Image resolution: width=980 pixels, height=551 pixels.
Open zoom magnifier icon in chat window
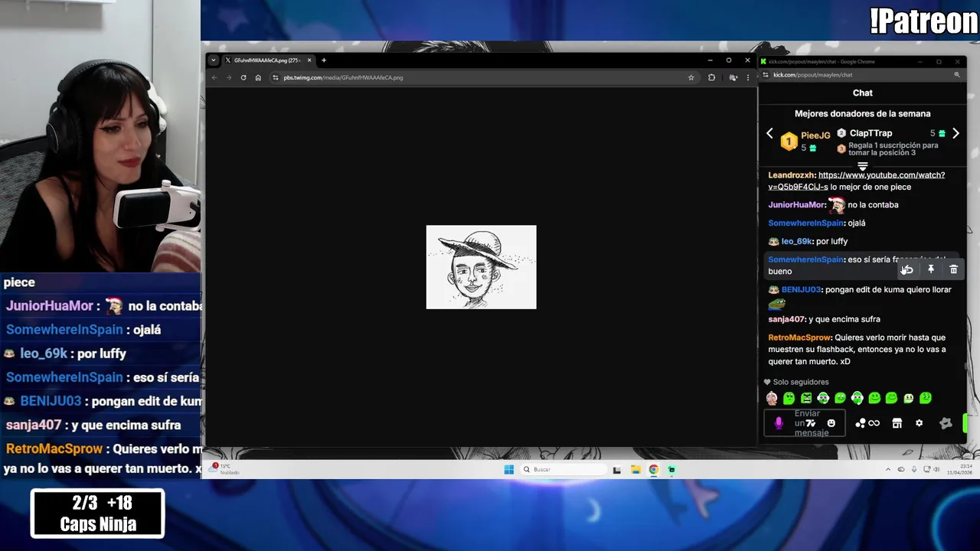click(x=956, y=75)
